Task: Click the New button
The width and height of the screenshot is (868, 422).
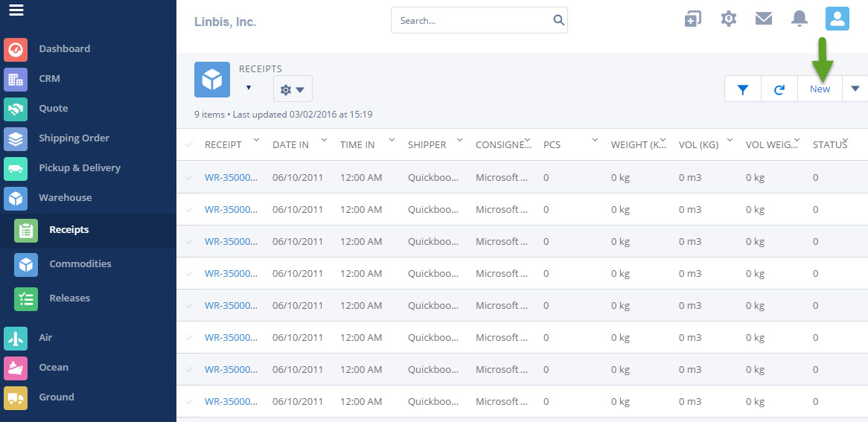Action: pos(820,89)
